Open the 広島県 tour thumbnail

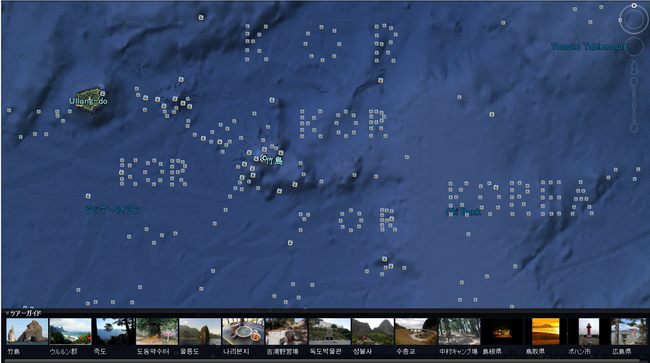point(629,332)
